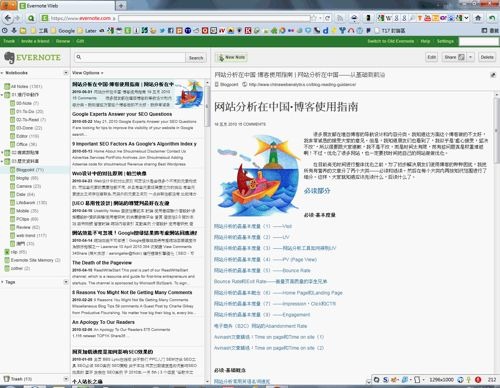Click the blue 'd' bookmark icon
Viewport: 500px width, 388px height.
click(x=326, y=30)
